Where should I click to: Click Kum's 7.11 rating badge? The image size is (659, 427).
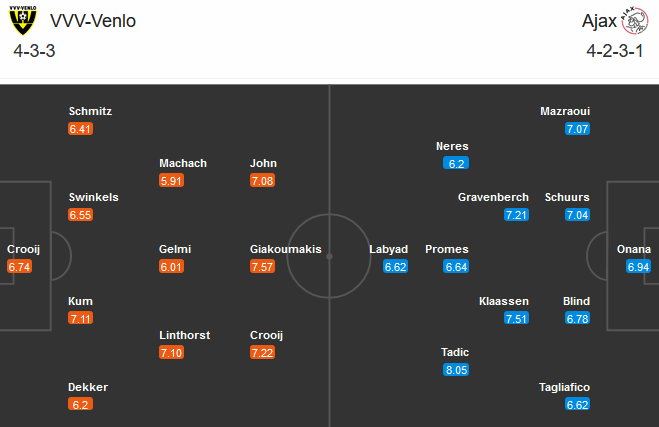(80, 319)
